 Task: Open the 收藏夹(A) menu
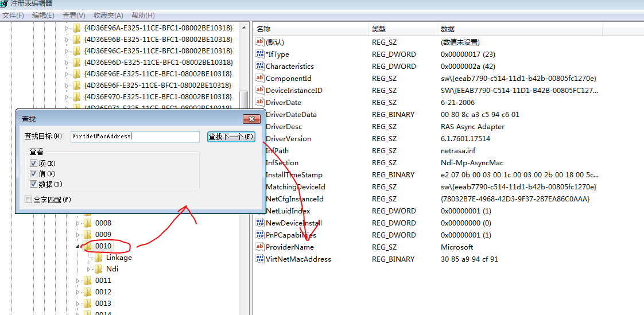pos(108,15)
